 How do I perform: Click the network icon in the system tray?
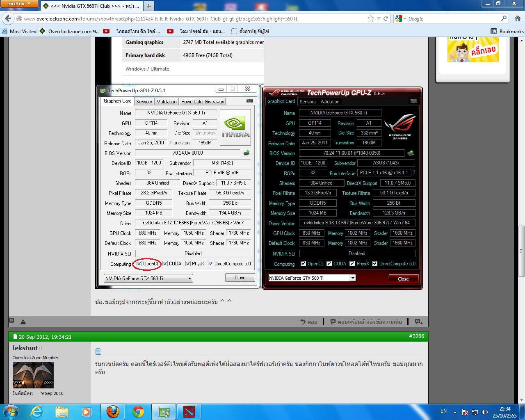475,412
